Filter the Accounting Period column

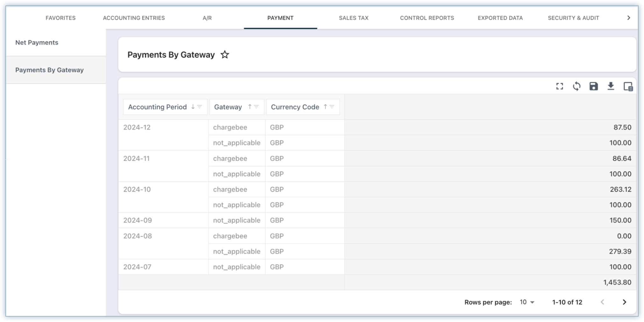tap(200, 107)
